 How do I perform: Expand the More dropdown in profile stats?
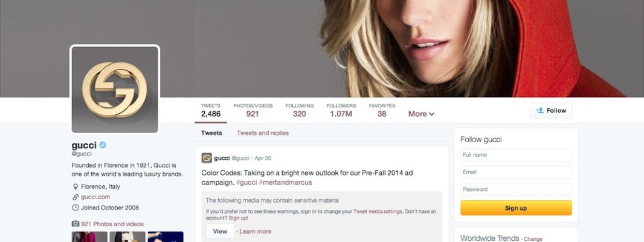click(421, 114)
